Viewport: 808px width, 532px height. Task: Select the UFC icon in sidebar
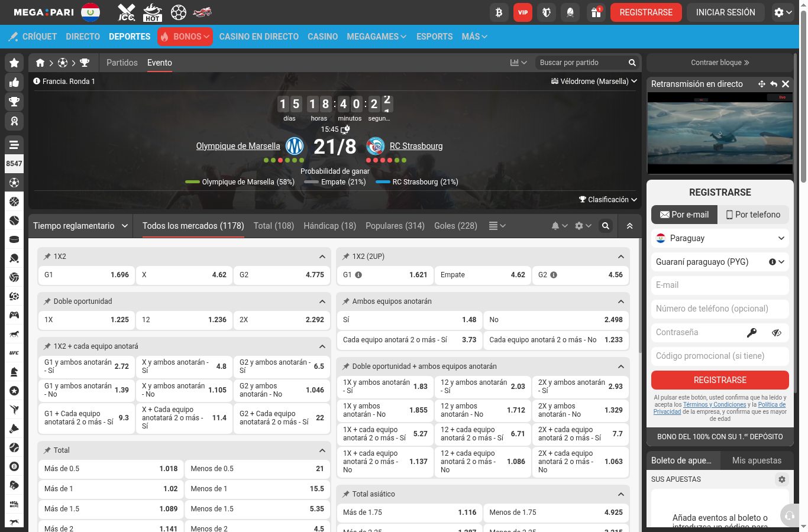tap(14, 353)
